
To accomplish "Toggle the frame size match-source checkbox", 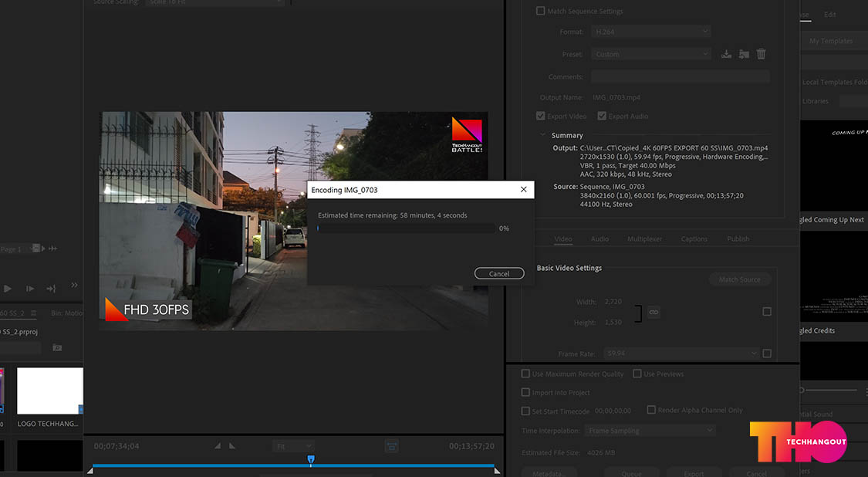I will [767, 311].
